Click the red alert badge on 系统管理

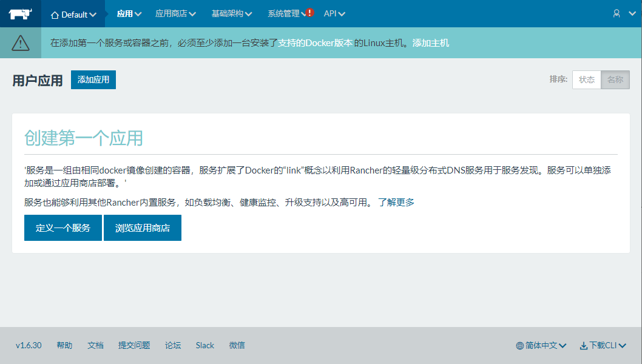coord(310,12)
